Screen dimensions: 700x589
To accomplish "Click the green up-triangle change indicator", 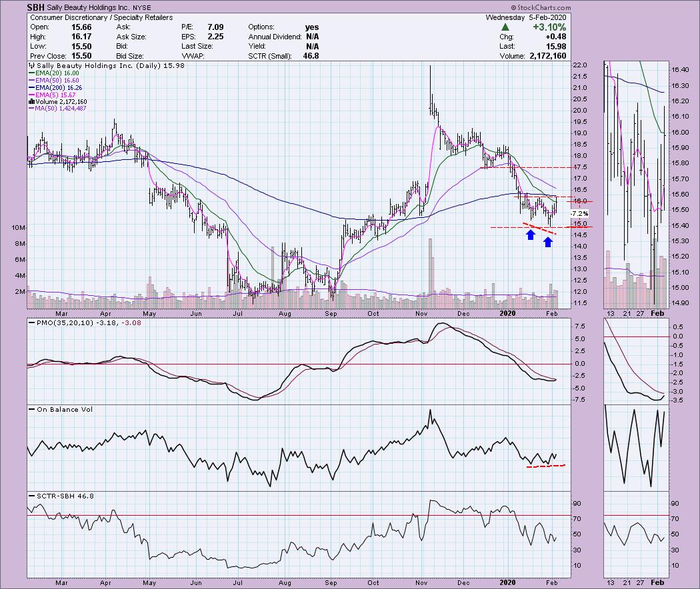I will pos(505,27).
